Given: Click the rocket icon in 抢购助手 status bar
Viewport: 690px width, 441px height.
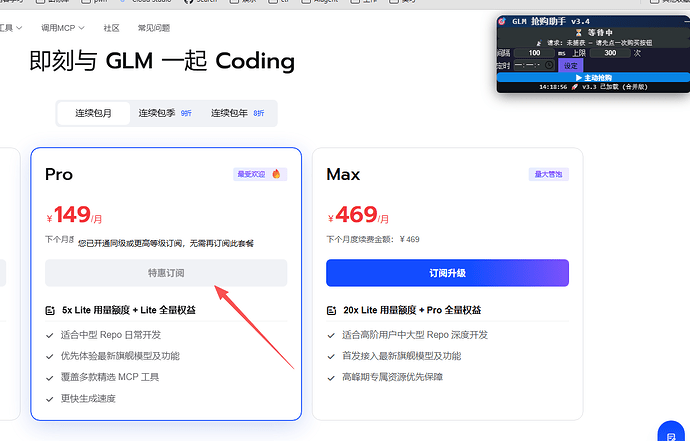Looking at the screenshot, I should point(574,87).
